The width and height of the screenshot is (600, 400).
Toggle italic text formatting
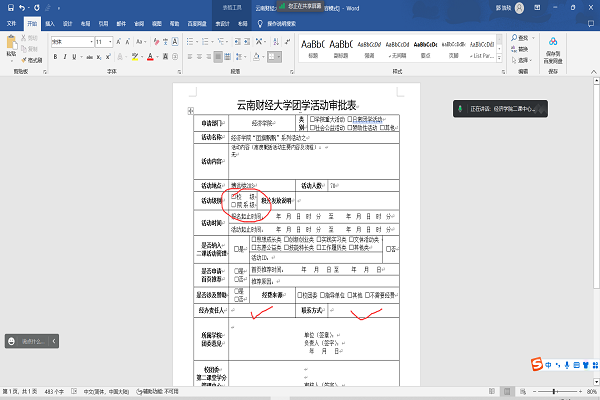click(64, 56)
